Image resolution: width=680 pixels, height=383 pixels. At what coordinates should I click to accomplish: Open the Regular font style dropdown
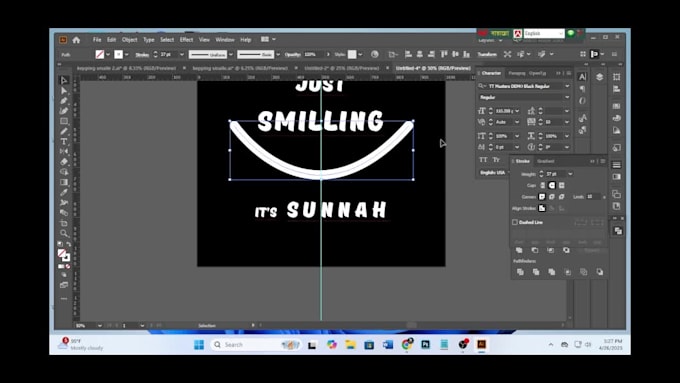click(x=567, y=98)
